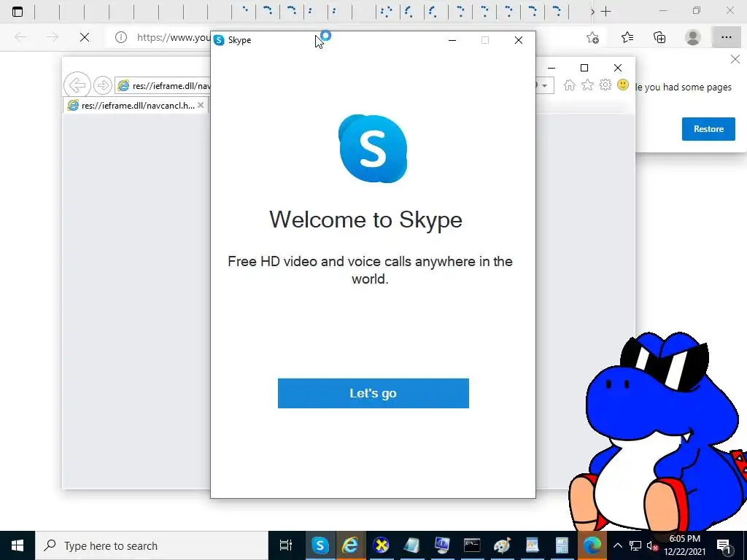Screen dimensions: 747x560
Task: Click the Edge address bar URL
Action: (174, 37)
